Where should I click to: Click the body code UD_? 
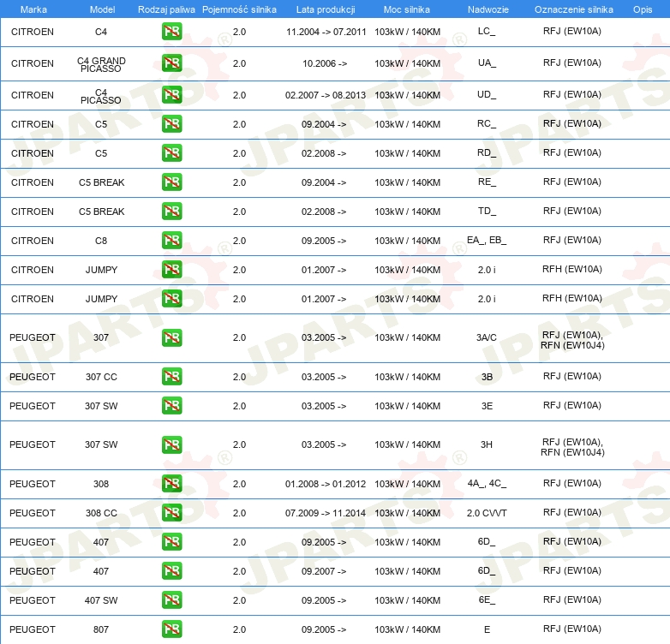[x=487, y=94]
